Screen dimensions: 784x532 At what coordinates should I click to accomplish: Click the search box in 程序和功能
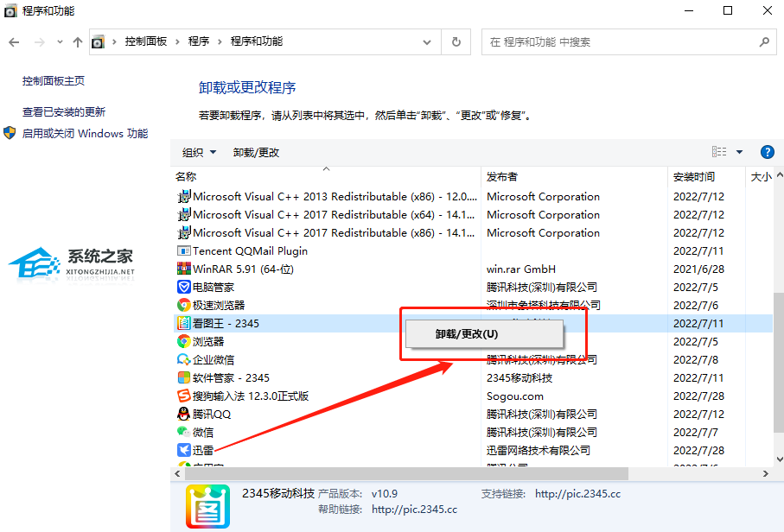click(x=628, y=42)
